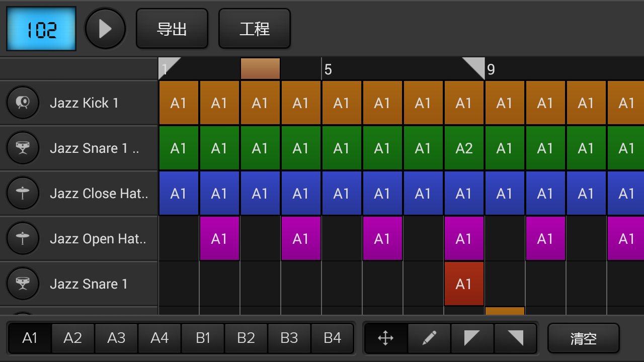Click the bottom Jazz Snare 1 track name

point(89,284)
